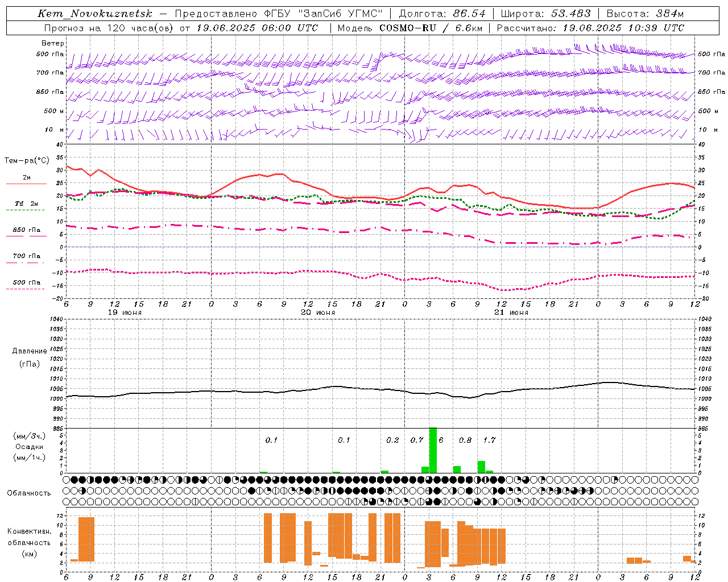Image resolution: width=728 pixels, height=582 pixels.
Task: Click the 'Рассчитано: 19.06.2025 10:39 UTC' timestamp
Action: click(x=590, y=28)
